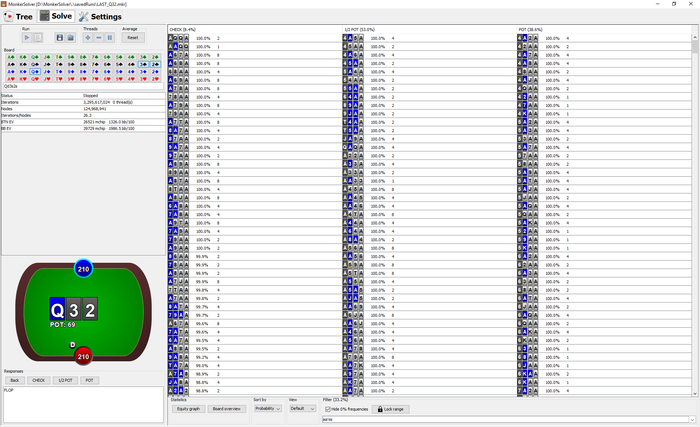Focus the range filter input field
The height and width of the screenshot is (427, 700).
505,419
